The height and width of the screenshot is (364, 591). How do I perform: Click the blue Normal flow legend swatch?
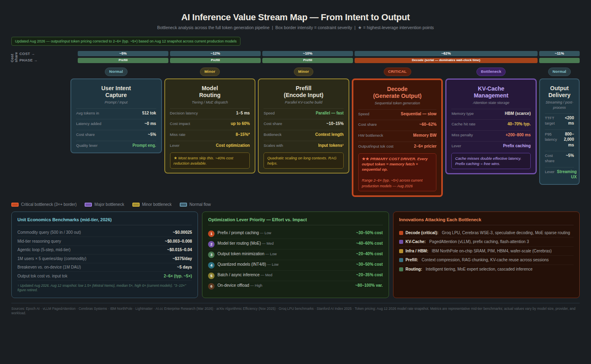pyautogui.click(x=183, y=205)
